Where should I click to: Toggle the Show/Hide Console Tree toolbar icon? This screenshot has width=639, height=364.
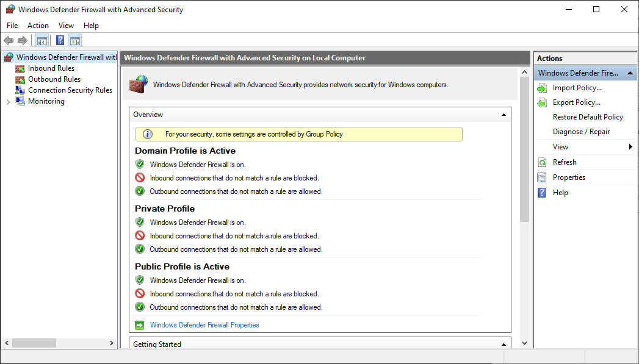[x=42, y=41]
